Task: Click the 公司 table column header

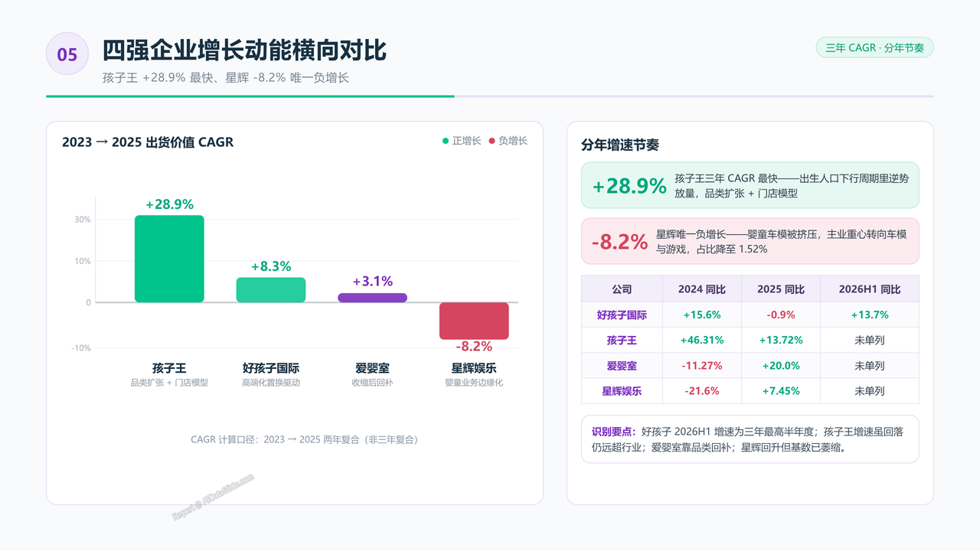Action: 622,289
